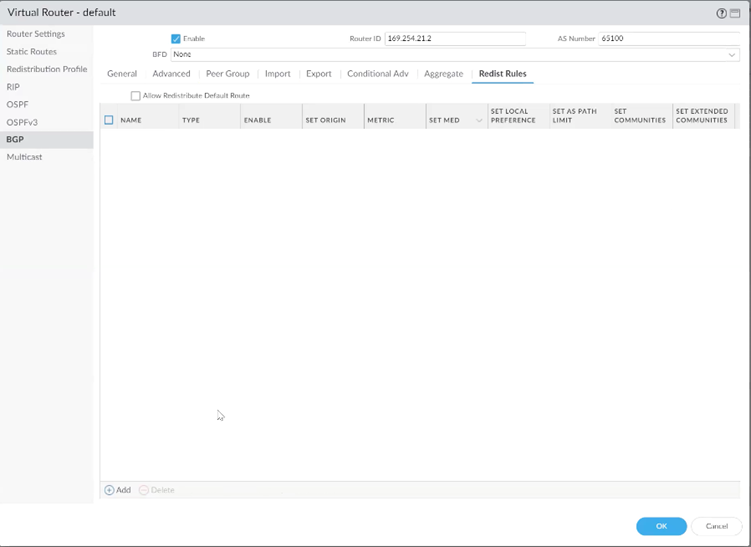This screenshot has height=547, width=751.
Task: Enable Allow Redistribute Default Route checkbox
Action: (x=136, y=96)
